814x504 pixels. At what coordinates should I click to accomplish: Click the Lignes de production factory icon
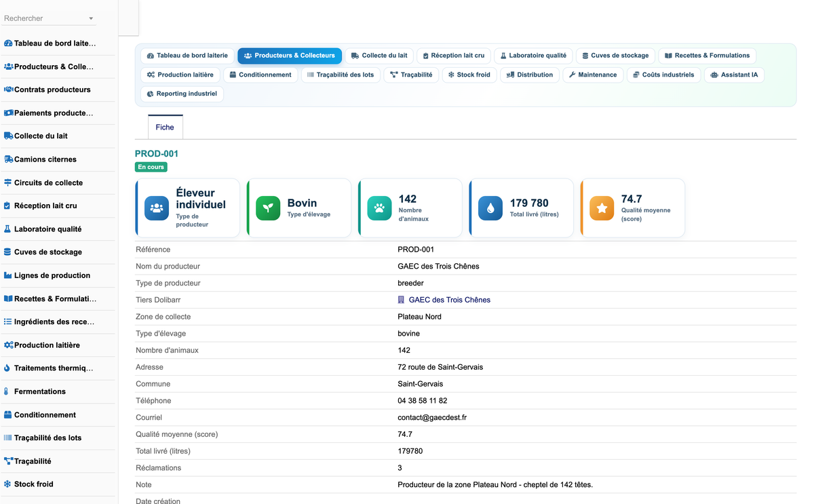[8, 275]
